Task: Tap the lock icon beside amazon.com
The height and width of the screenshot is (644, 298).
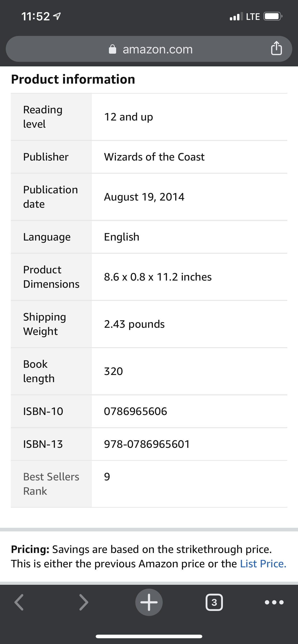Action: [x=113, y=49]
